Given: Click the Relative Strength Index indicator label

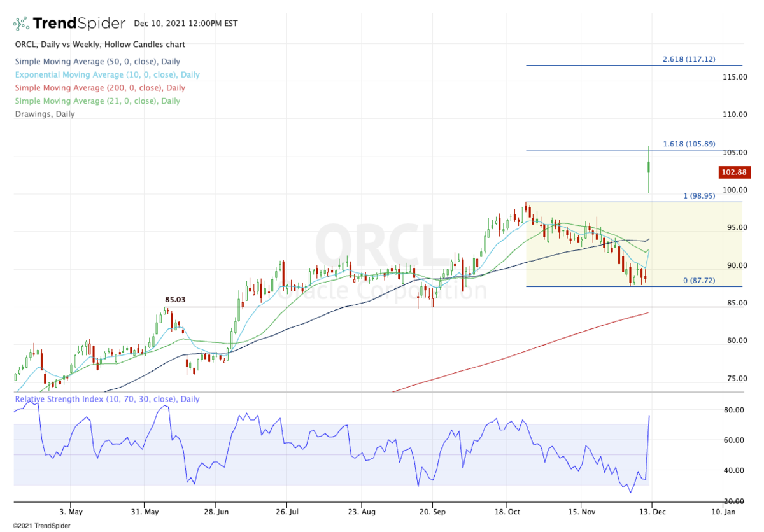Looking at the screenshot, I should pos(106,399).
